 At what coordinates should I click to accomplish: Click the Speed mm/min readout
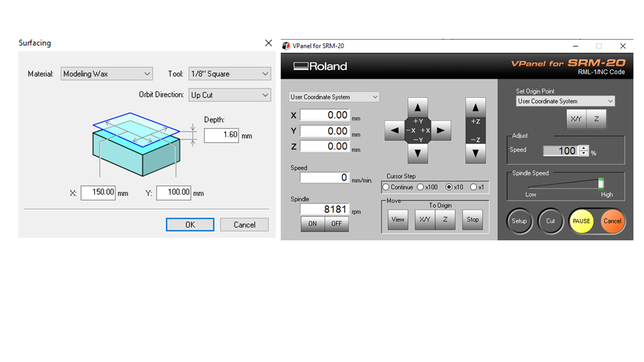click(x=325, y=177)
